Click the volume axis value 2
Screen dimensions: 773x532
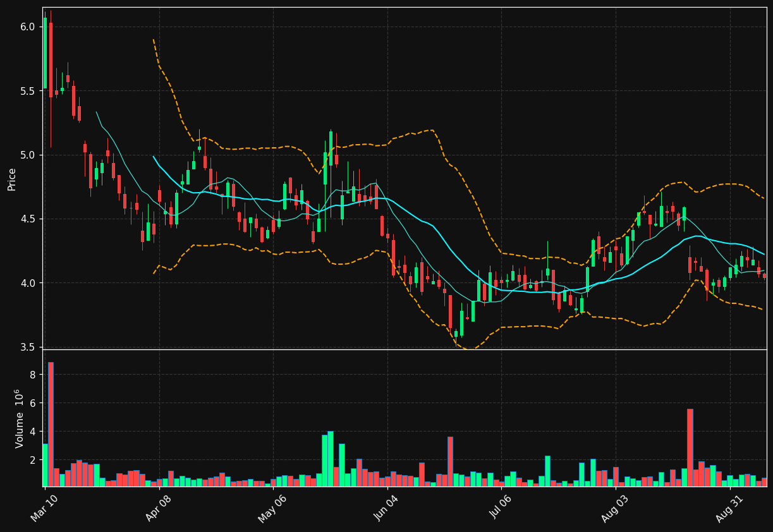tap(32, 461)
